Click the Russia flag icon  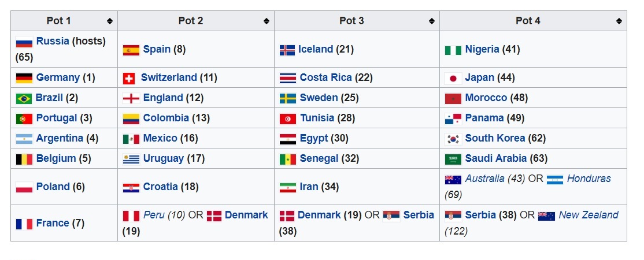24,42
